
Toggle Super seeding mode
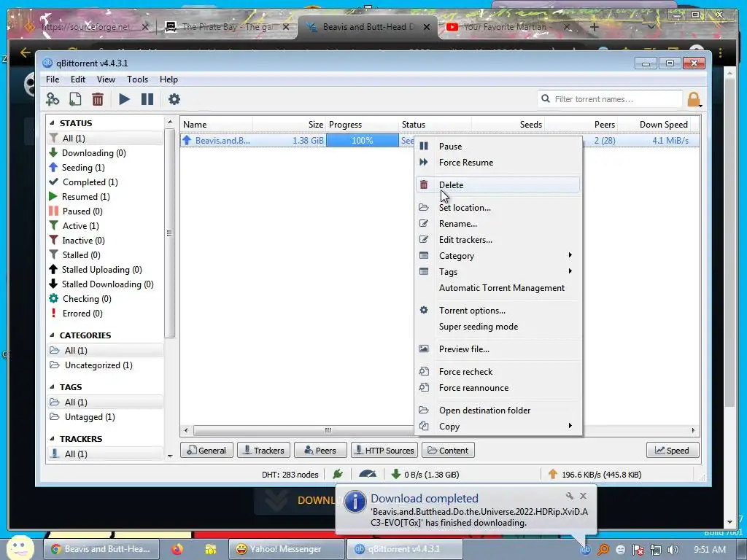point(498,327)
